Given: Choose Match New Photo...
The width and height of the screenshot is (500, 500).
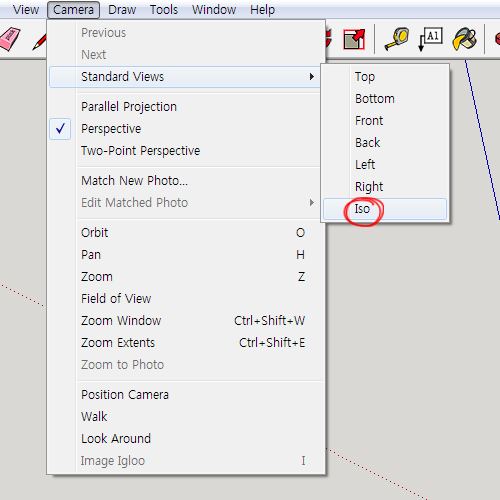Looking at the screenshot, I should [185, 181].
